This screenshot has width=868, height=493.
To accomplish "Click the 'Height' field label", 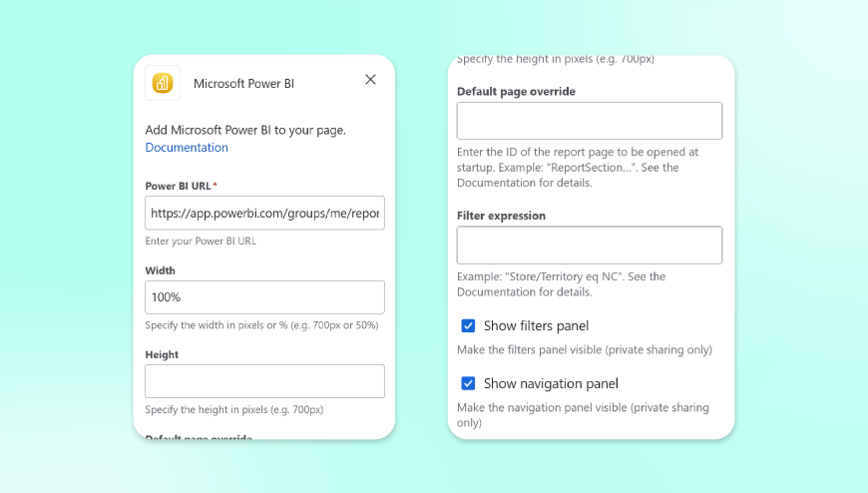I will point(162,354).
